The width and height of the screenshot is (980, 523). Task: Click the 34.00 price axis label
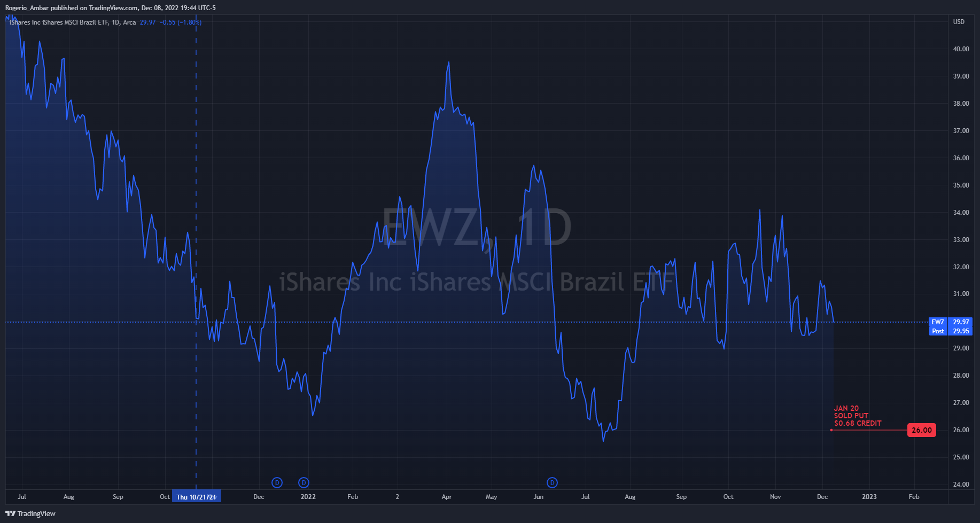coord(961,213)
